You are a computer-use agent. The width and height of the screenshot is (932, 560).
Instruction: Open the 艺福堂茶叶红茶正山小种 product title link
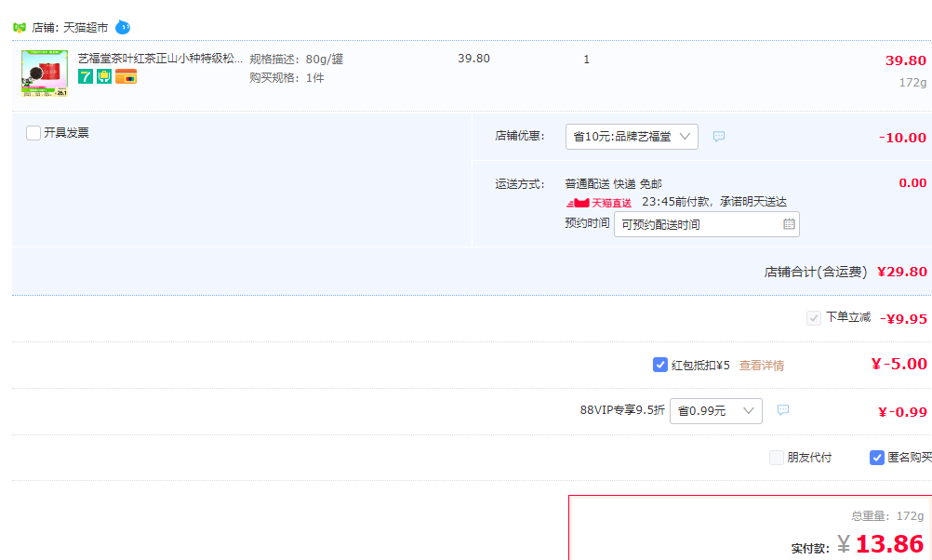tap(160, 59)
